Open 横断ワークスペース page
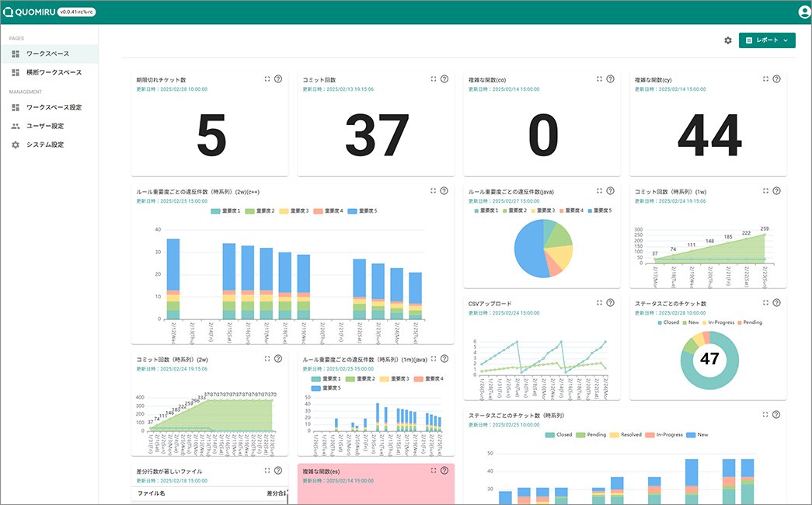812x505 pixels. 54,72
